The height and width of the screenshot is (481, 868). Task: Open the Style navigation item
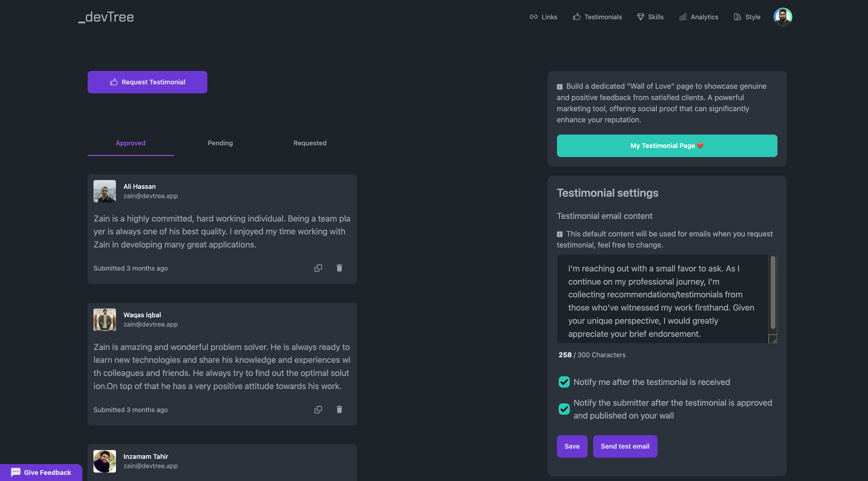tap(747, 17)
